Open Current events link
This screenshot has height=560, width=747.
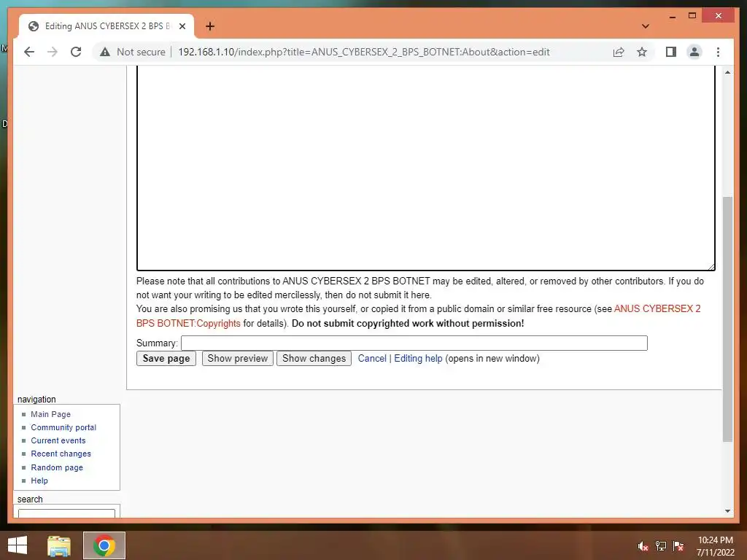[58, 440]
